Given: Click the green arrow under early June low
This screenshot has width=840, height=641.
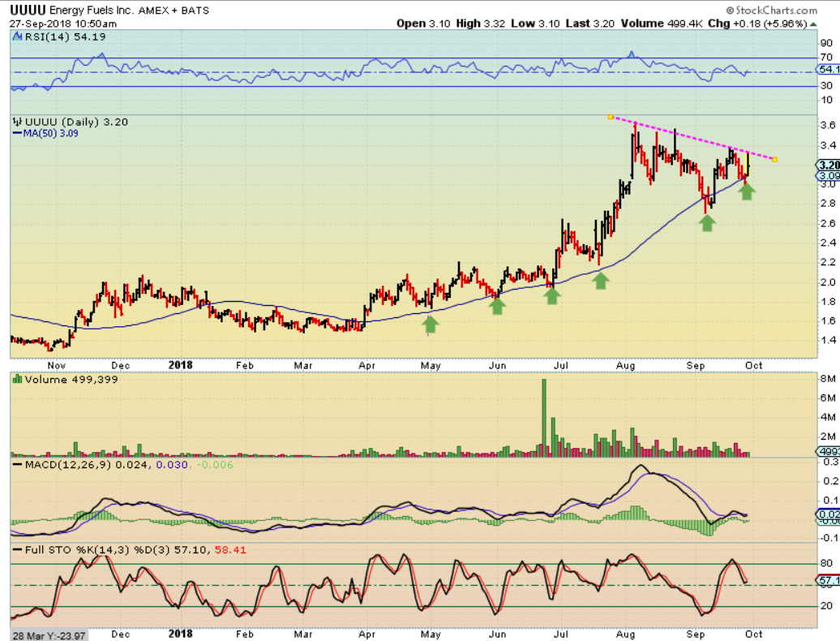Looking at the screenshot, I should point(497,306).
